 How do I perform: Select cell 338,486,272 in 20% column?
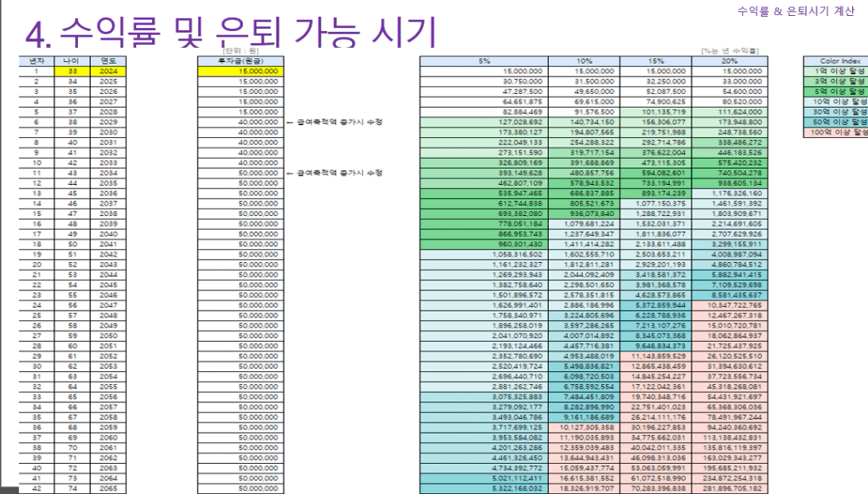click(x=729, y=143)
